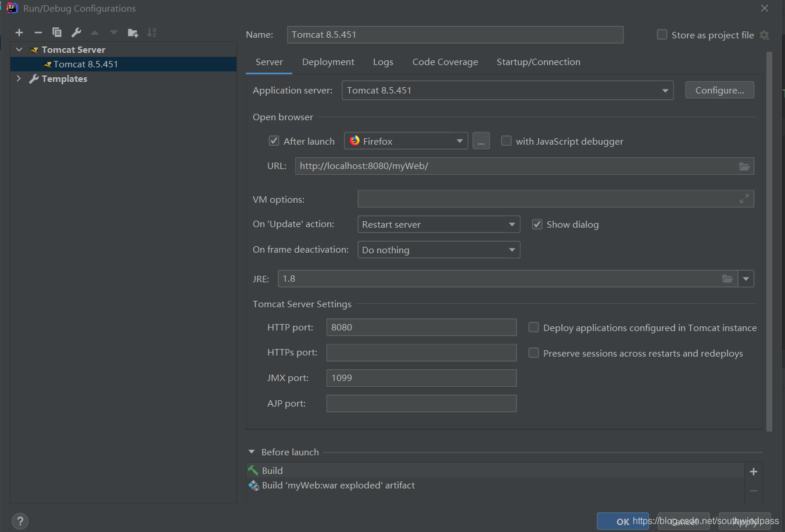Screen dimensions: 785x532
Task: Sort configurations alphabetically
Action: pos(152,33)
